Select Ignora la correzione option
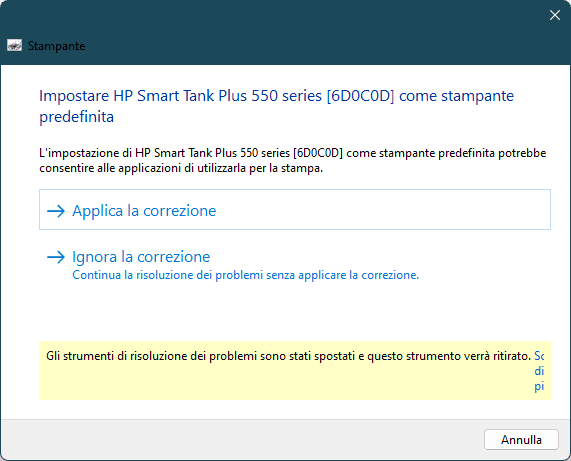Screen dimensions: 571x461 (295, 265)
